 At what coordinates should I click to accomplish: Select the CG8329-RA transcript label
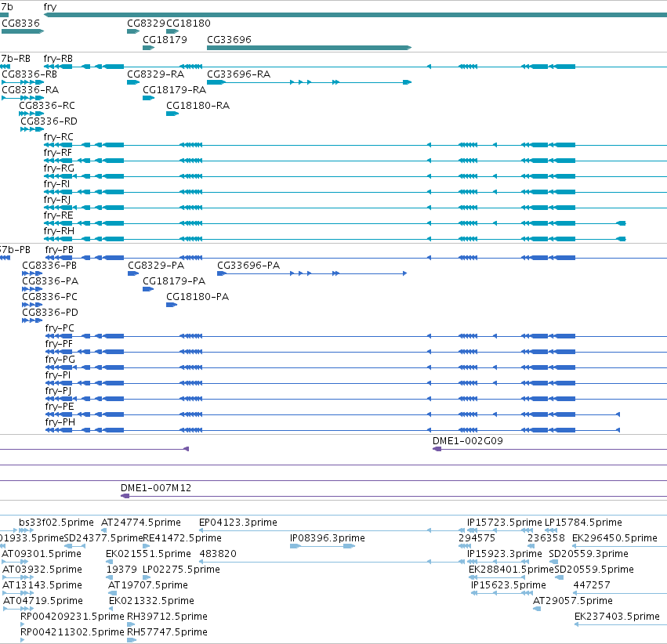tap(156, 74)
